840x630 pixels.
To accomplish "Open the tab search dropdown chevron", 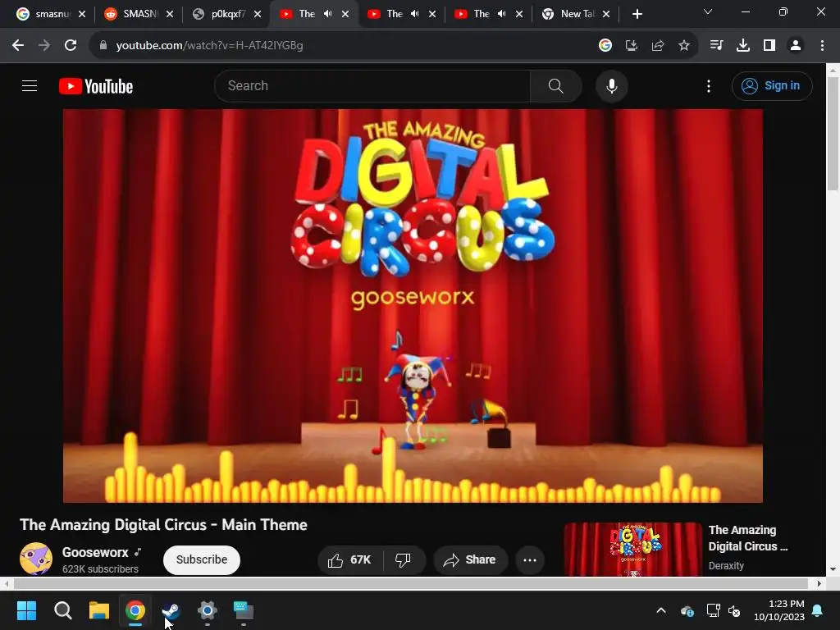I will point(708,11).
